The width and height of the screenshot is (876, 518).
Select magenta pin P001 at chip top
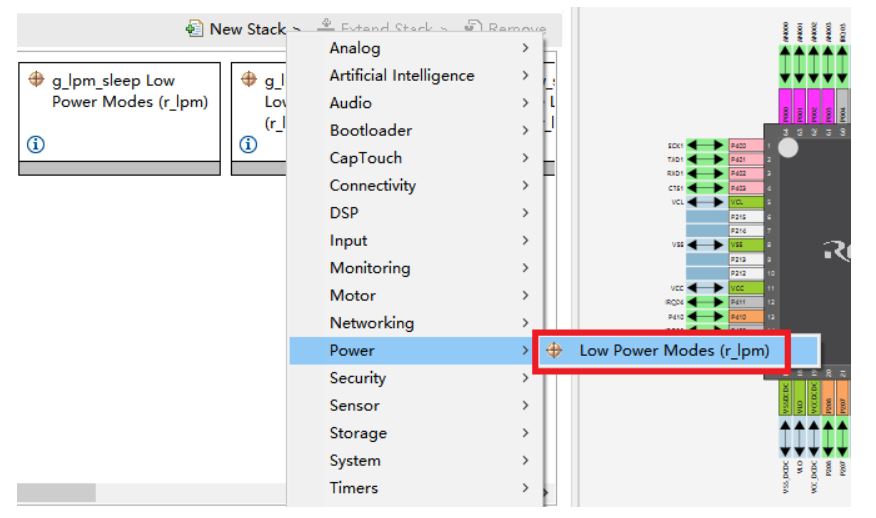tap(799, 106)
